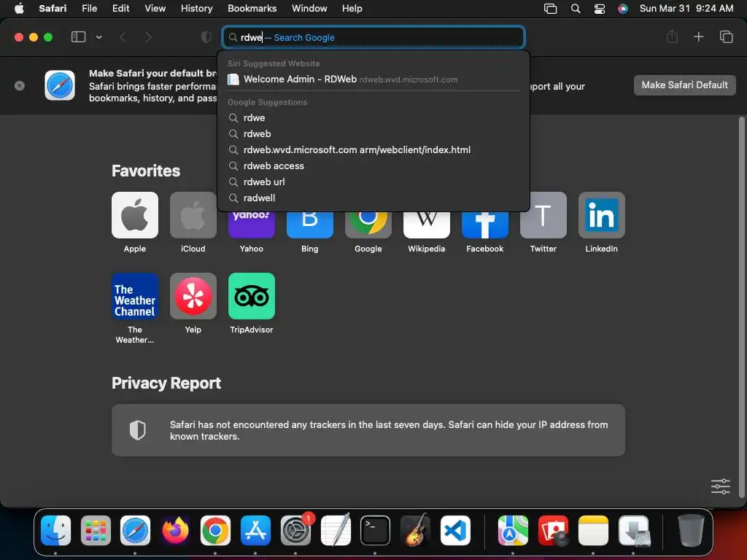Image resolution: width=747 pixels, height=560 pixels.
Task: Open the Trash in the Dock
Action: (x=691, y=530)
